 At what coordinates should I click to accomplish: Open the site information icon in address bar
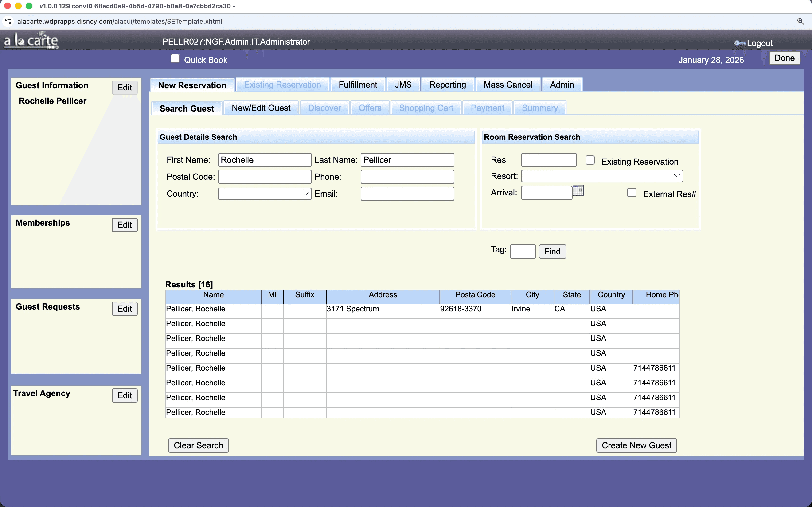tap(8, 21)
